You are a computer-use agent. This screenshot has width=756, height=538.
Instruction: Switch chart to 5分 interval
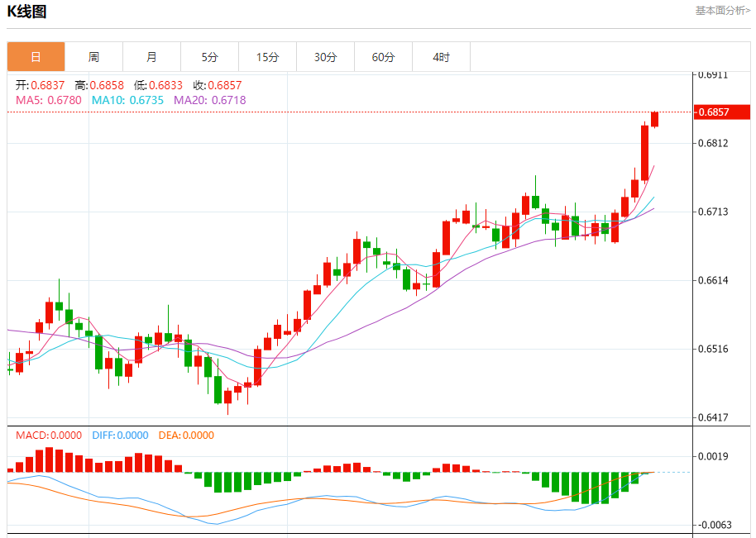(x=209, y=57)
